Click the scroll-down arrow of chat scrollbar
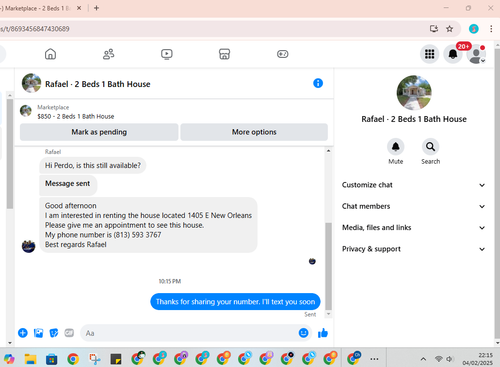Screen dimensions: 500x367 pos(328,314)
